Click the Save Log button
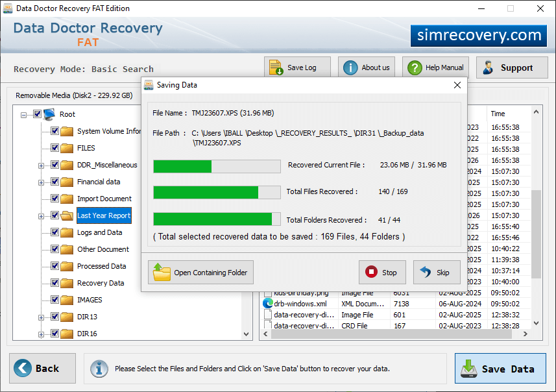556x392 pixels. [297, 67]
